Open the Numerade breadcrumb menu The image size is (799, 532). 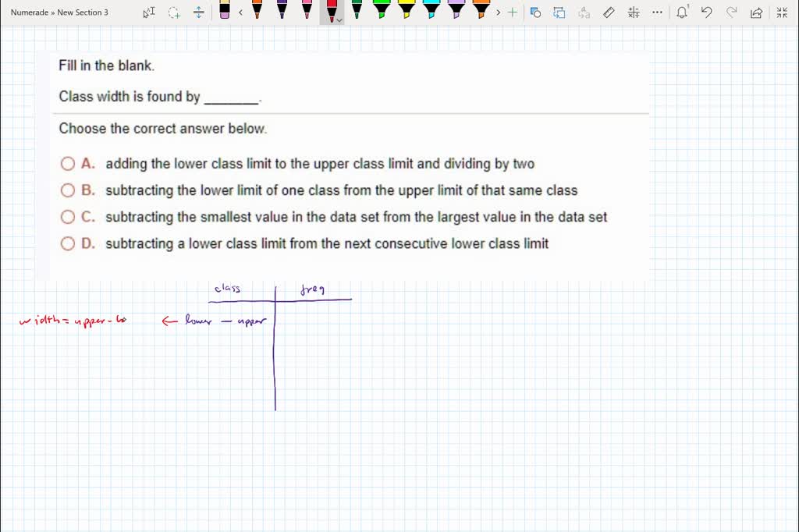coord(30,12)
